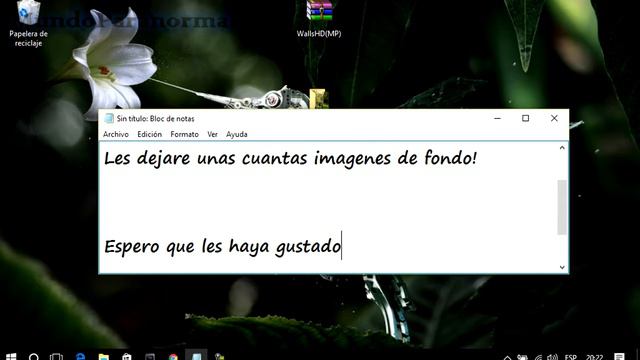The image size is (640, 360).
Task: Open the Ayuda menu
Action: tap(237, 134)
